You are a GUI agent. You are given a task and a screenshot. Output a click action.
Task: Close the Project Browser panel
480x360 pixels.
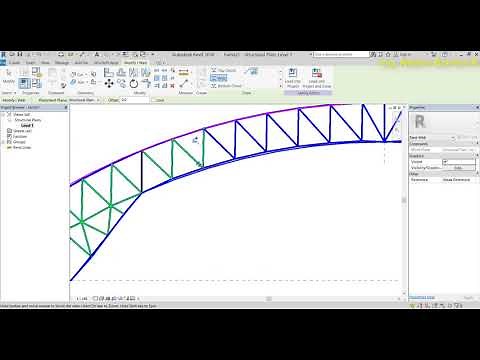coord(66,107)
